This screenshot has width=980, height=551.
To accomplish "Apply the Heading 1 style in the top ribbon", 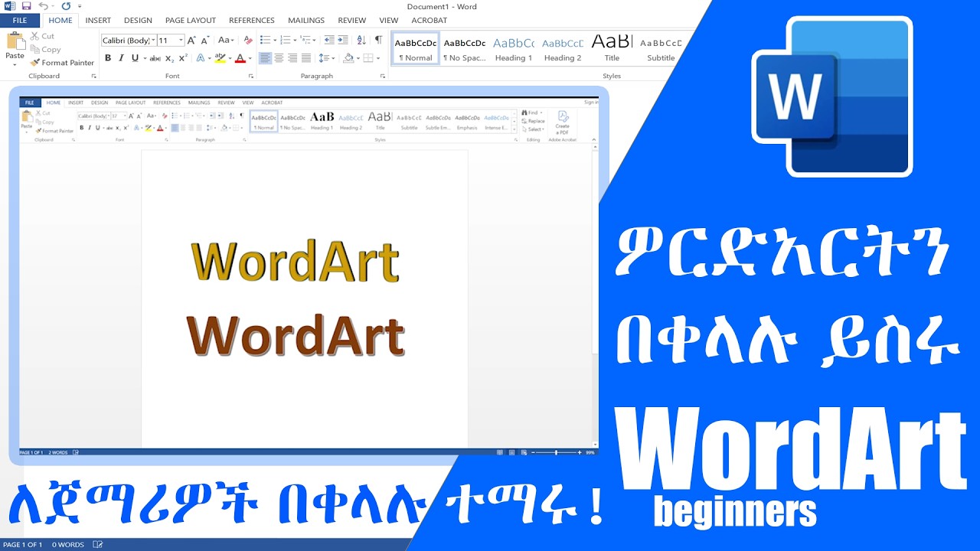I will (x=514, y=48).
